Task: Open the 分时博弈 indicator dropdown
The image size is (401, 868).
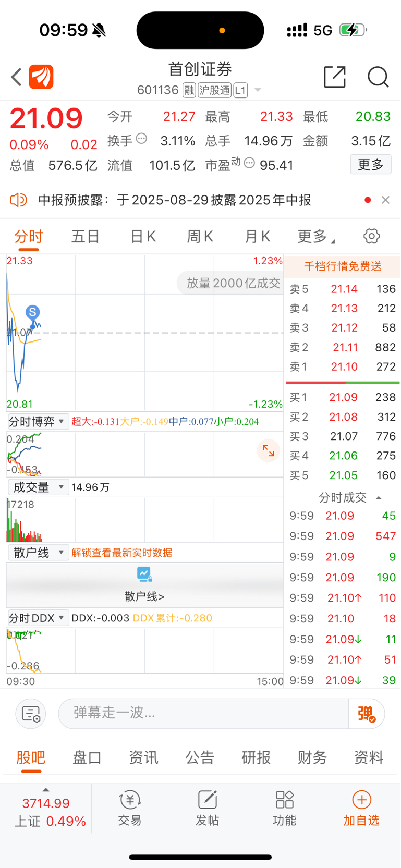Action: pyautogui.click(x=38, y=421)
